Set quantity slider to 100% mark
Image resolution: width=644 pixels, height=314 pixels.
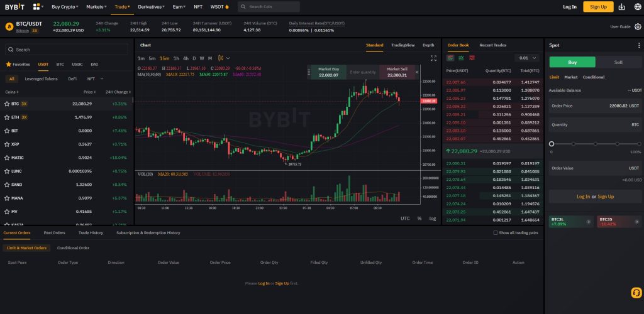tap(639, 144)
